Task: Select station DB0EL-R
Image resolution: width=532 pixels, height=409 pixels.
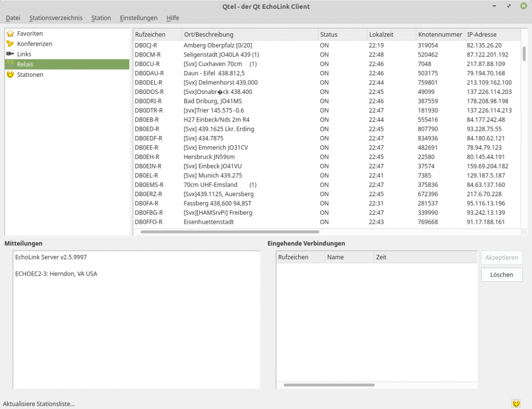Action: [147, 175]
